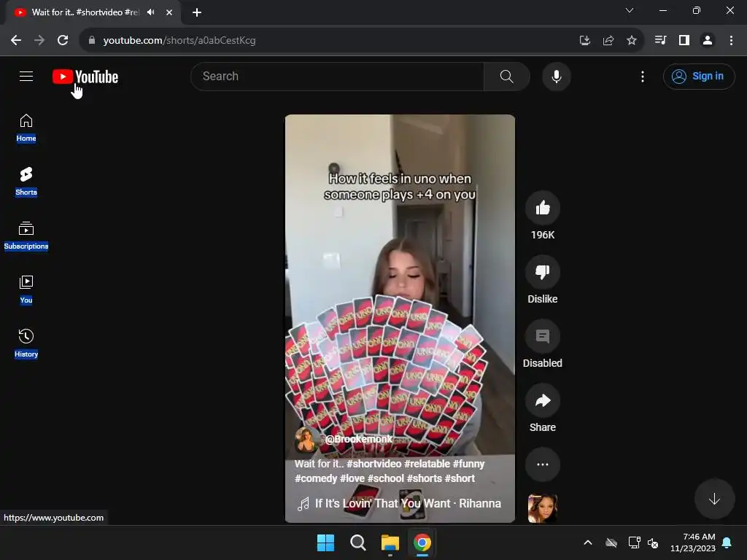This screenshot has width=747, height=560.
Task: Go back in browser history
Action: [16, 41]
